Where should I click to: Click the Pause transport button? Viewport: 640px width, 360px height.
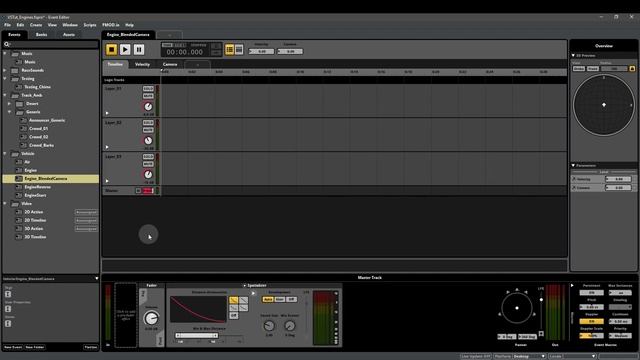(x=139, y=49)
